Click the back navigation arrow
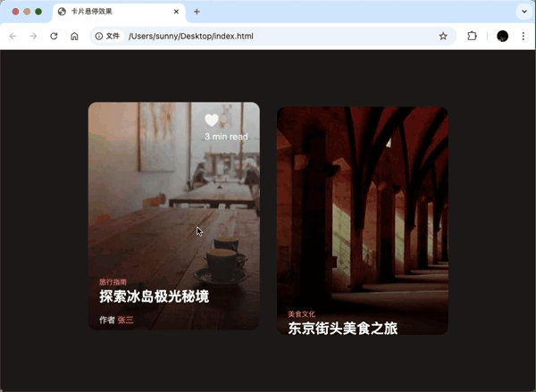Viewport: 536px width, 392px height. (13, 36)
